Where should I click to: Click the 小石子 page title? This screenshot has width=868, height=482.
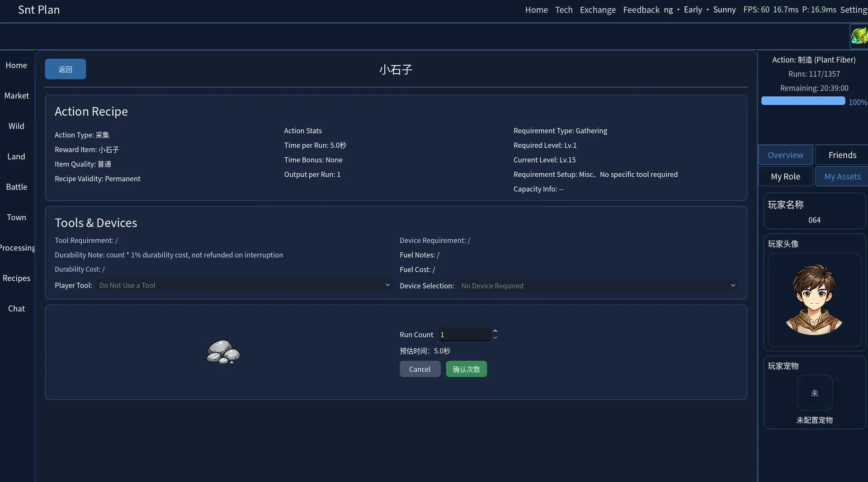tap(396, 70)
